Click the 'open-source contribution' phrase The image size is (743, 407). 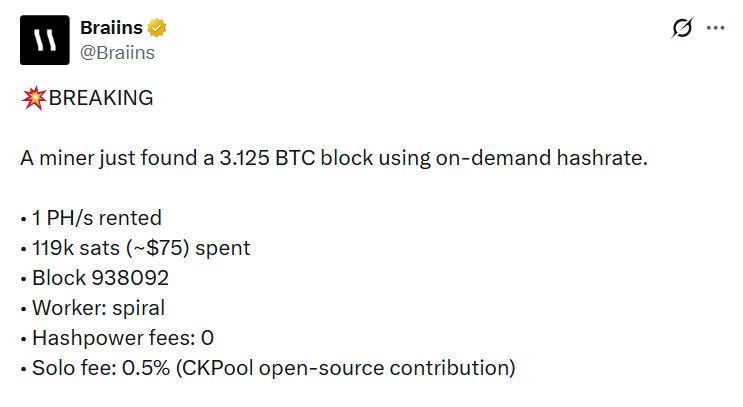click(x=385, y=368)
